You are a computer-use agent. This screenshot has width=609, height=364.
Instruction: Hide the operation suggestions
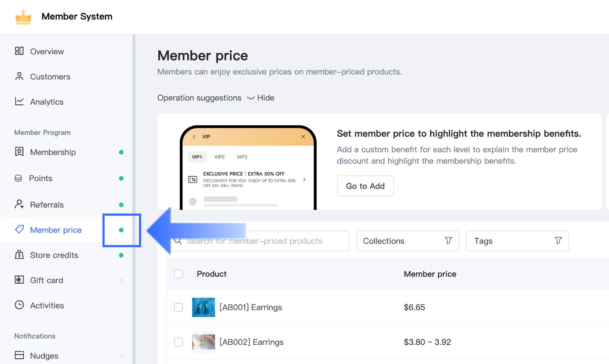tap(261, 98)
